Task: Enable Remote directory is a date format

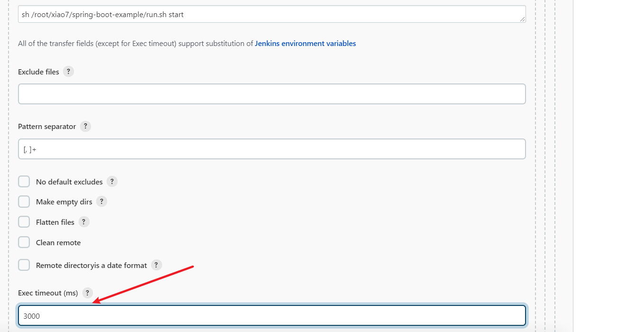Action: click(x=24, y=265)
